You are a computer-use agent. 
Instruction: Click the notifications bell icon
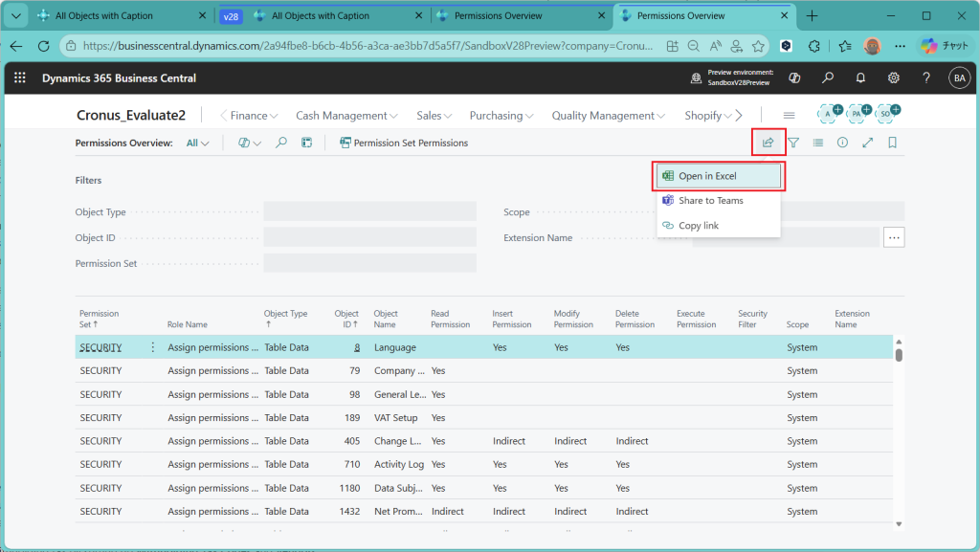[860, 78]
